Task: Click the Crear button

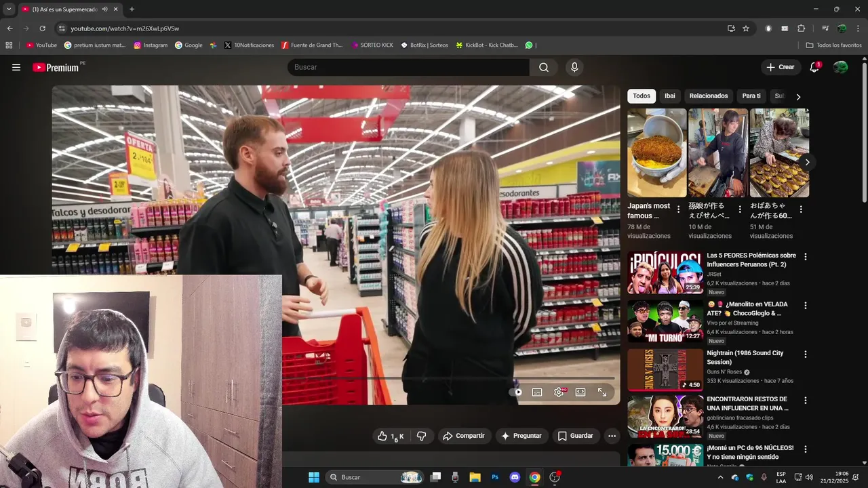Action: point(780,67)
